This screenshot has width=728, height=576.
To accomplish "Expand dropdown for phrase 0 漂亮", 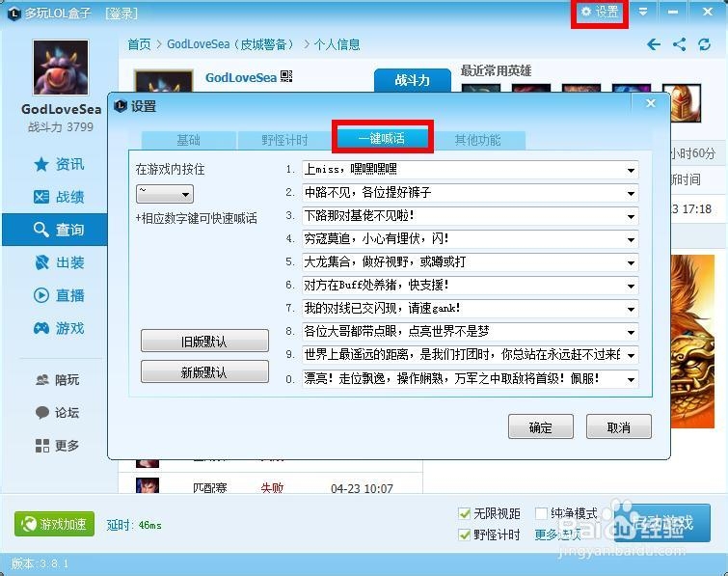I will pos(631,379).
